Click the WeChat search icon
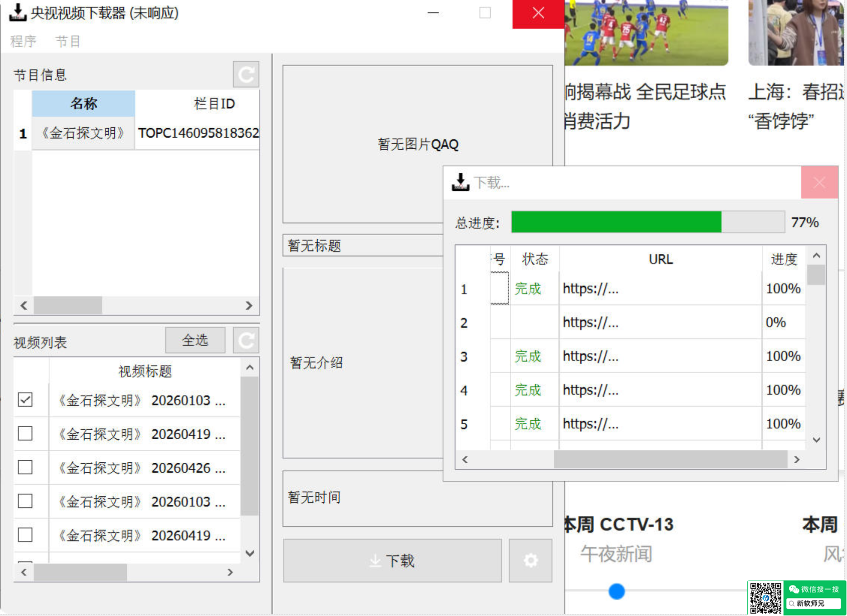 pyautogui.click(x=794, y=589)
